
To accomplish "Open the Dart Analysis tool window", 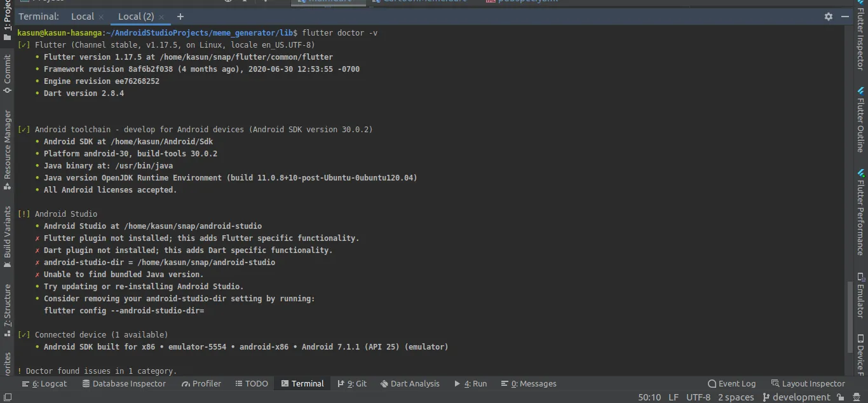I will click(410, 383).
